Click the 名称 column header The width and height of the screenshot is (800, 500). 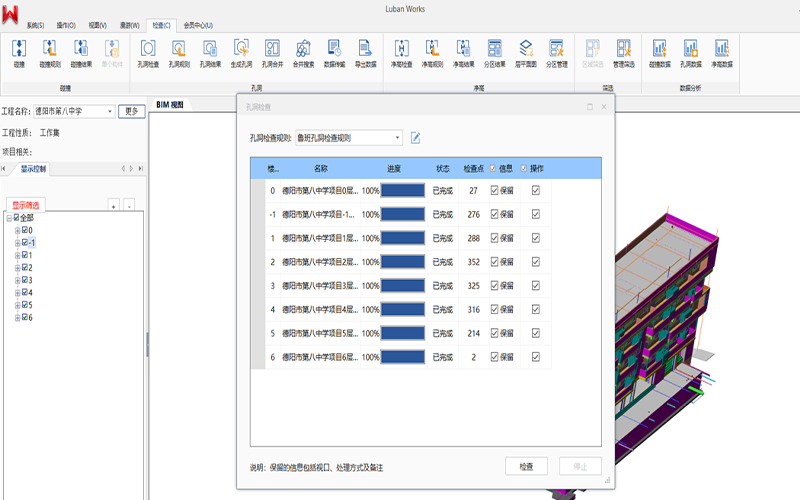(320, 168)
